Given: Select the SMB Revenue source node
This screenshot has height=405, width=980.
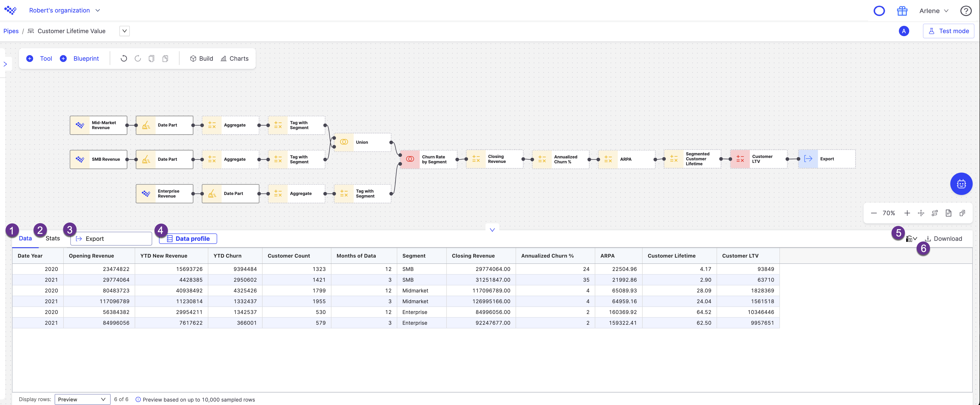Looking at the screenshot, I should [x=99, y=159].
